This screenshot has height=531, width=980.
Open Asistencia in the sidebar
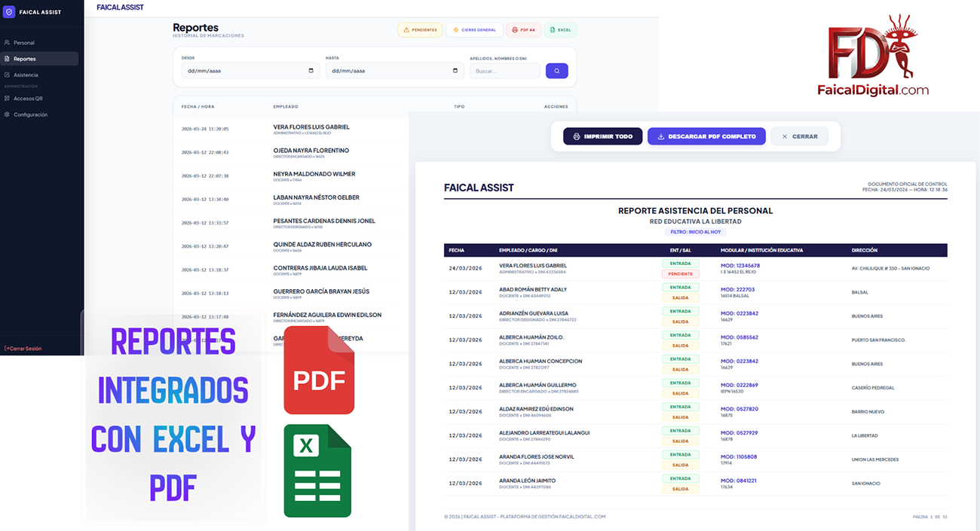[26, 75]
